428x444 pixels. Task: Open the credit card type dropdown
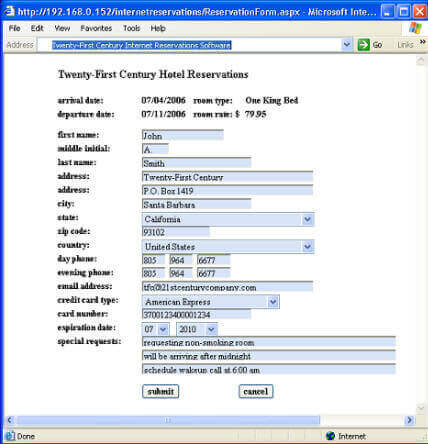click(273, 302)
